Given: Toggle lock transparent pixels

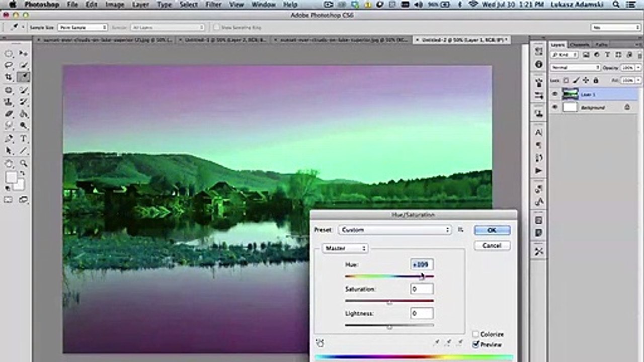Looking at the screenshot, I should (566, 80).
